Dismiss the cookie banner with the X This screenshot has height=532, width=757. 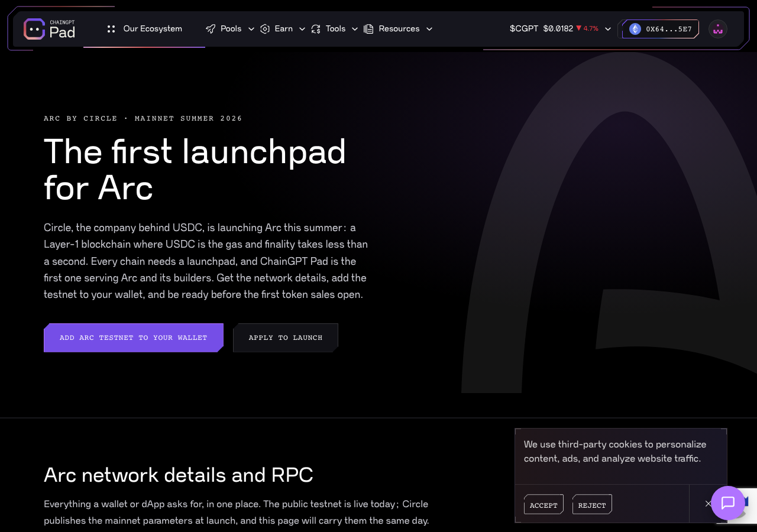click(708, 504)
